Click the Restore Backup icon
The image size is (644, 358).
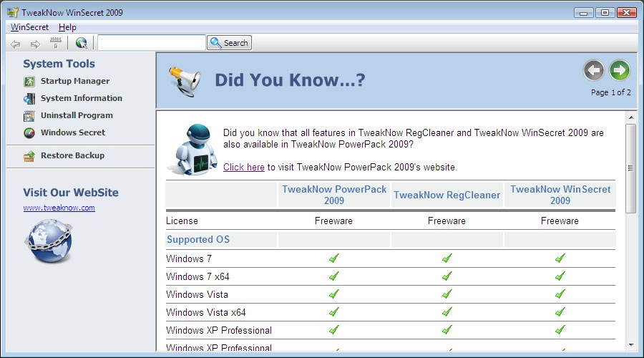[x=29, y=156]
